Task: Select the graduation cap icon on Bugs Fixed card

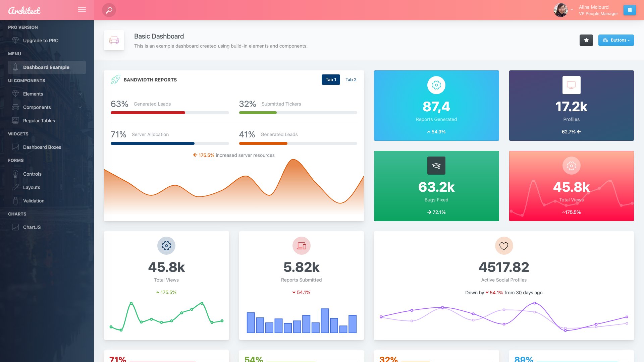Action: coord(436,165)
